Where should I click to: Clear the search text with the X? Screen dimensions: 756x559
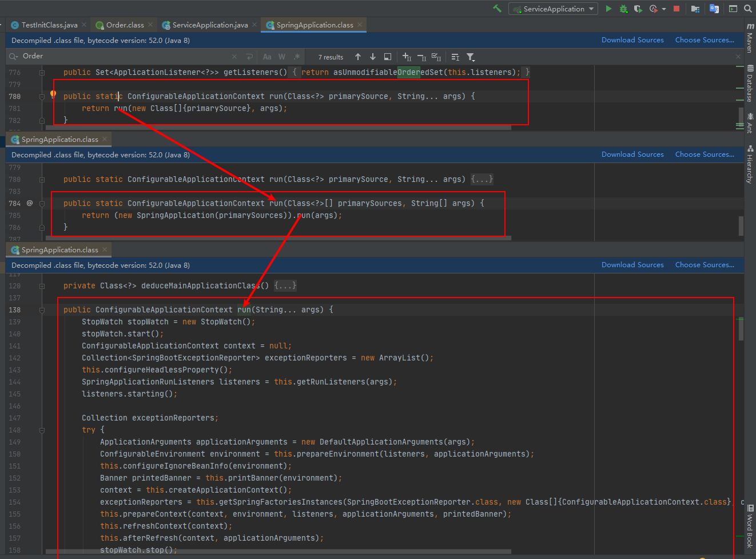point(234,57)
